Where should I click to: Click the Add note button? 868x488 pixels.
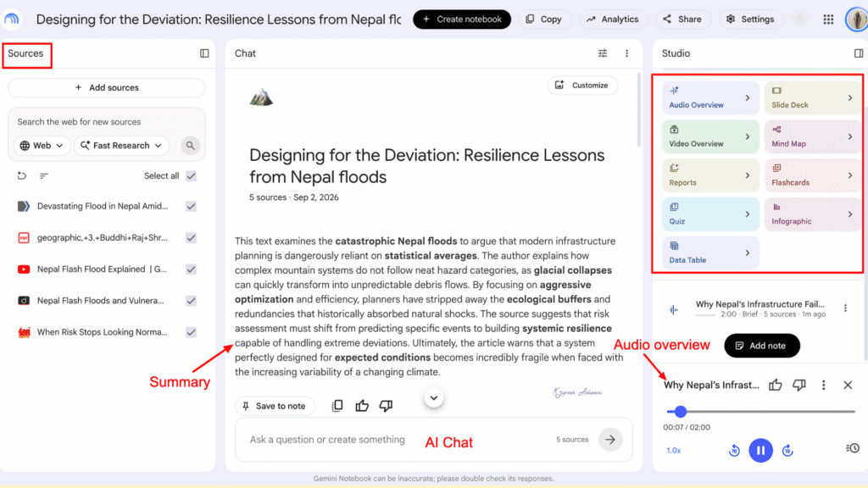tap(762, 346)
